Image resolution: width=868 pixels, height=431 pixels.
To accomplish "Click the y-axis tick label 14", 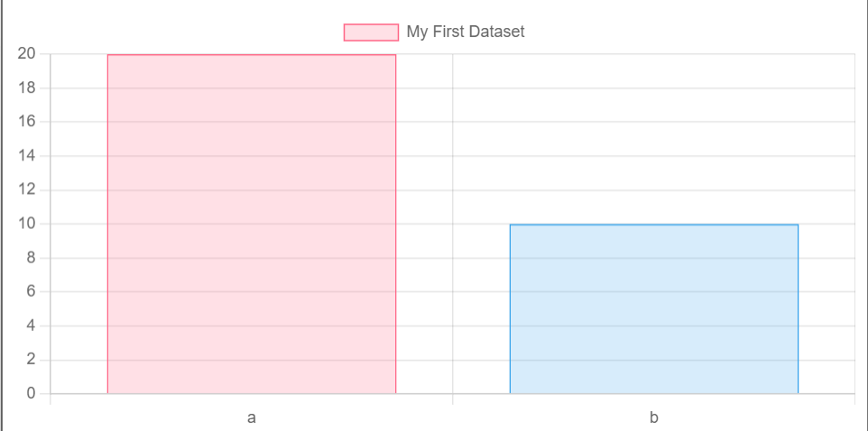I will [26, 156].
